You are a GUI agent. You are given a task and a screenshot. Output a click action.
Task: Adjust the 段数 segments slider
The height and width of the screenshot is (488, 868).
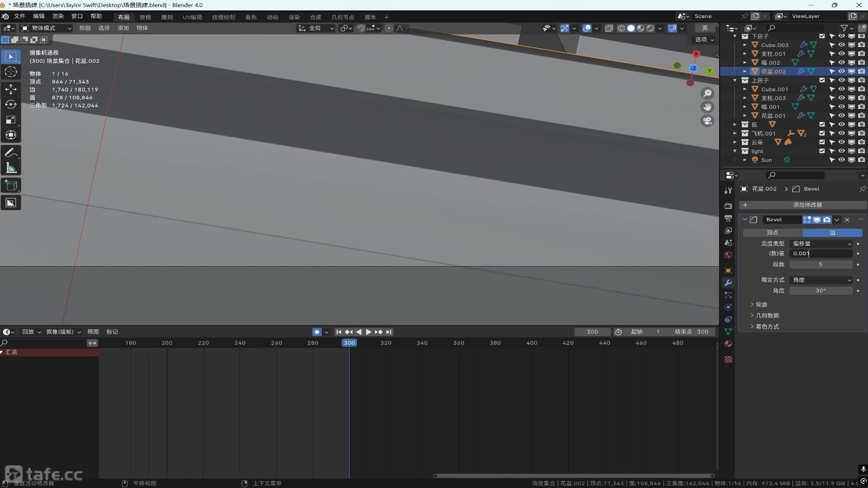click(820, 264)
